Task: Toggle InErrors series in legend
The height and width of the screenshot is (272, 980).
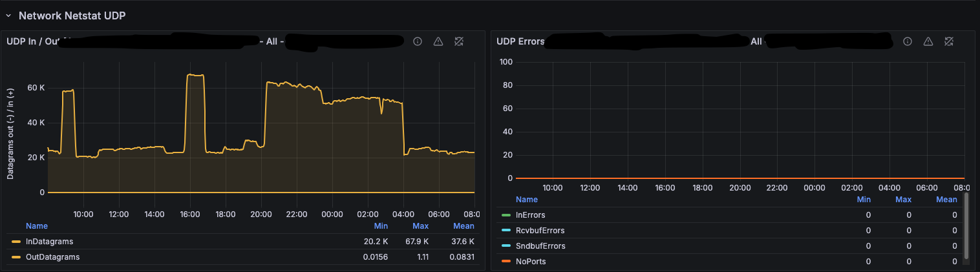Action: (531, 215)
